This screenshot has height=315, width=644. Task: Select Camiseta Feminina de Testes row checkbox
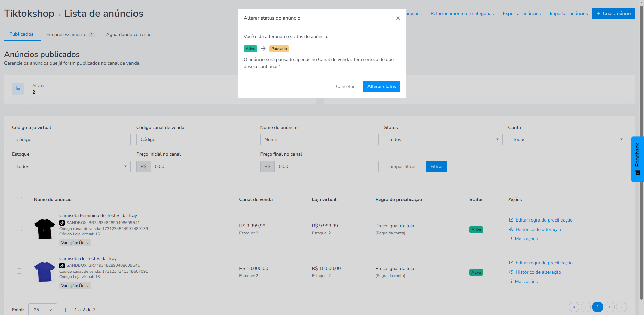coord(19,228)
